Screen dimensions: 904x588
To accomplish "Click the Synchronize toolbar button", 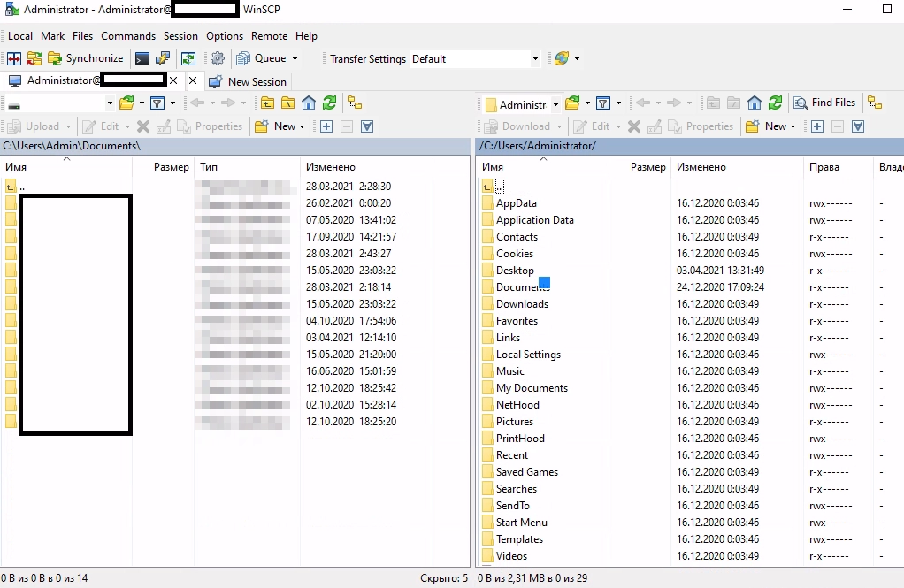I will click(x=84, y=58).
